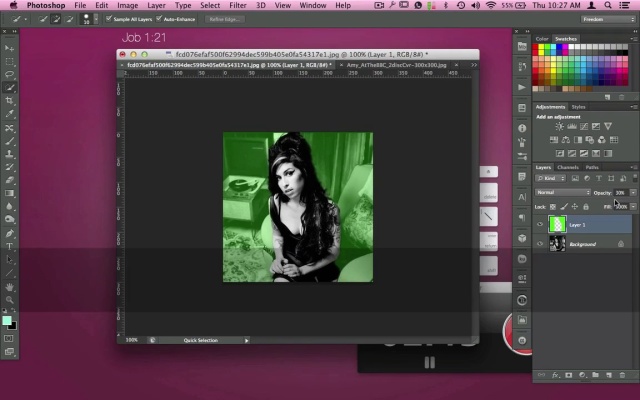Select the Rectangular Marquee tool

click(10, 61)
